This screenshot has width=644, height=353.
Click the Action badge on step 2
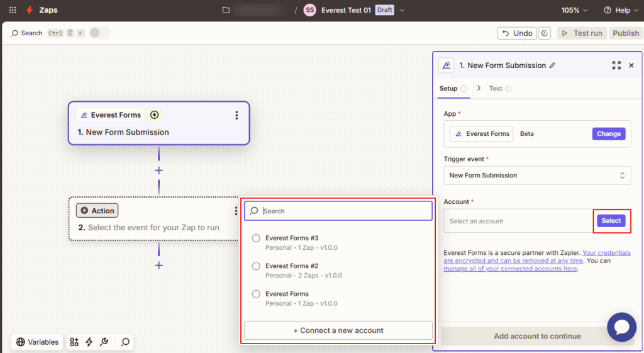pyautogui.click(x=97, y=210)
